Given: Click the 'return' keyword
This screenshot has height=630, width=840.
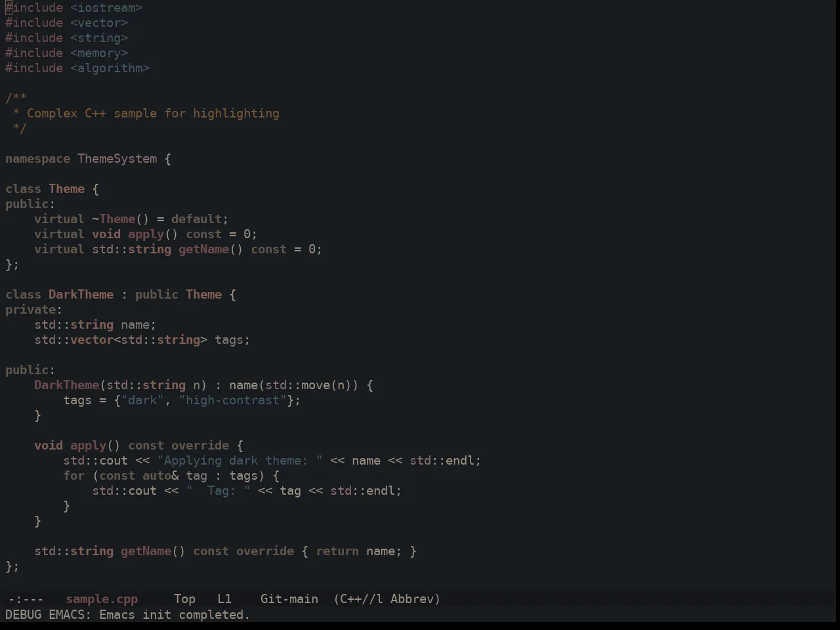Looking at the screenshot, I should tap(337, 551).
